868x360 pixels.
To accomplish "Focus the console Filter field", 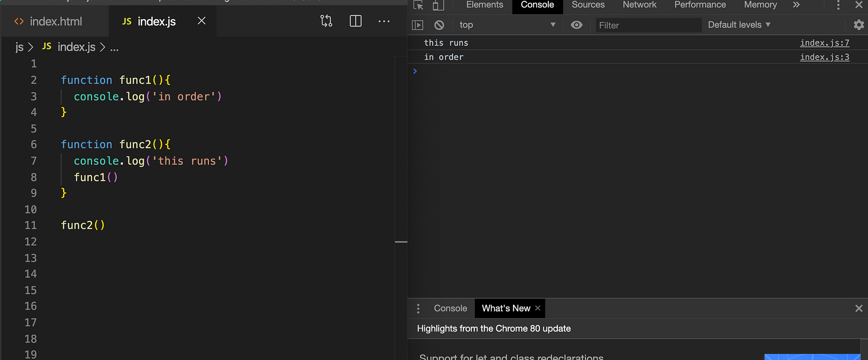I will pos(648,25).
